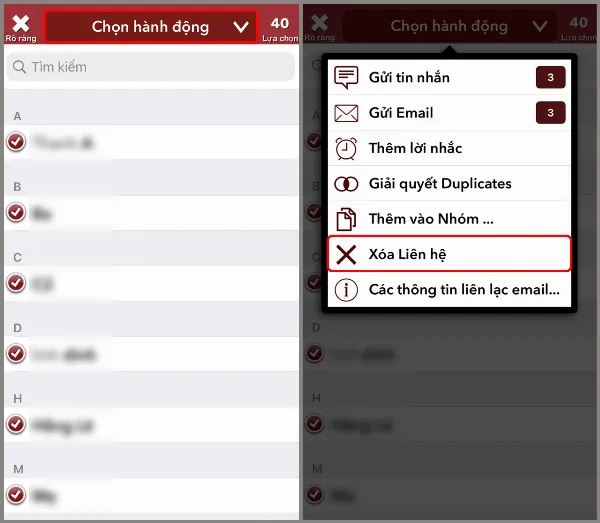
Task: Choose Giải quyết Duplicates from the menu
Action: click(x=449, y=184)
